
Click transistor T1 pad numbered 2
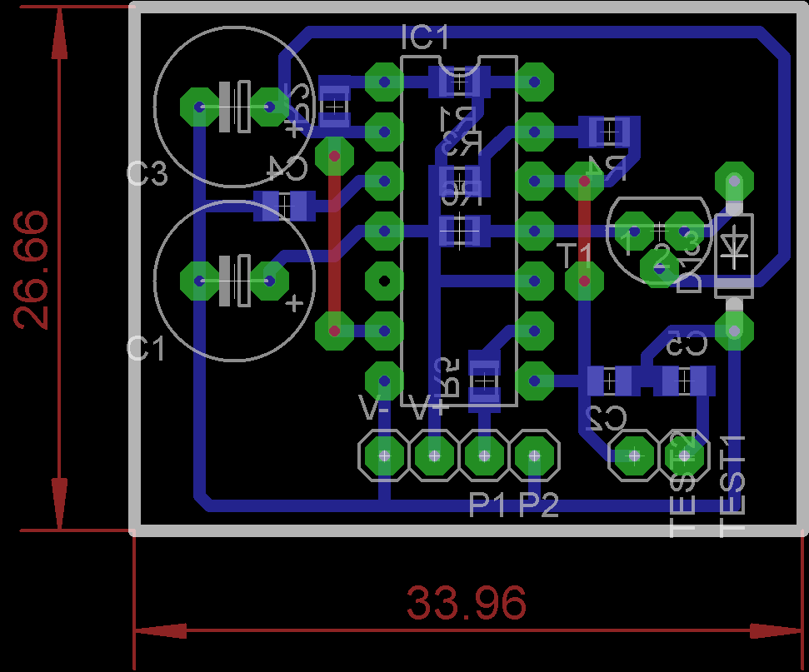point(659,268)
